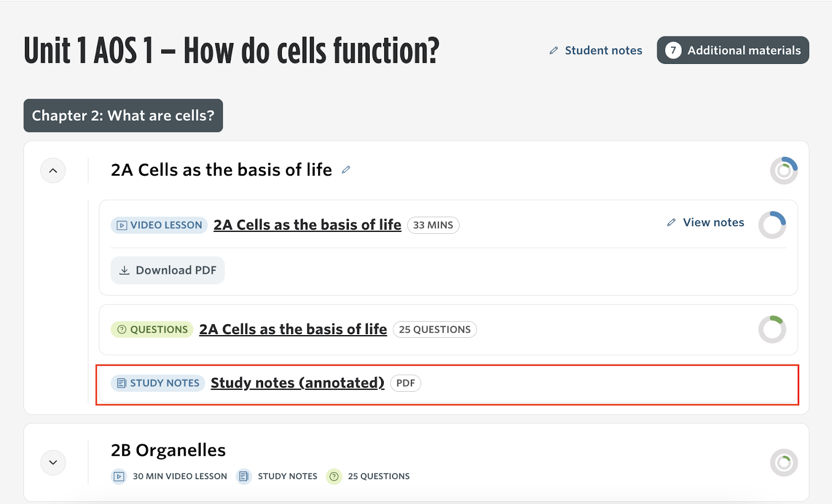The image size is (832, 504).
Task: Click the 2B Organelles progress ring icon
Action: pos(784,462)
